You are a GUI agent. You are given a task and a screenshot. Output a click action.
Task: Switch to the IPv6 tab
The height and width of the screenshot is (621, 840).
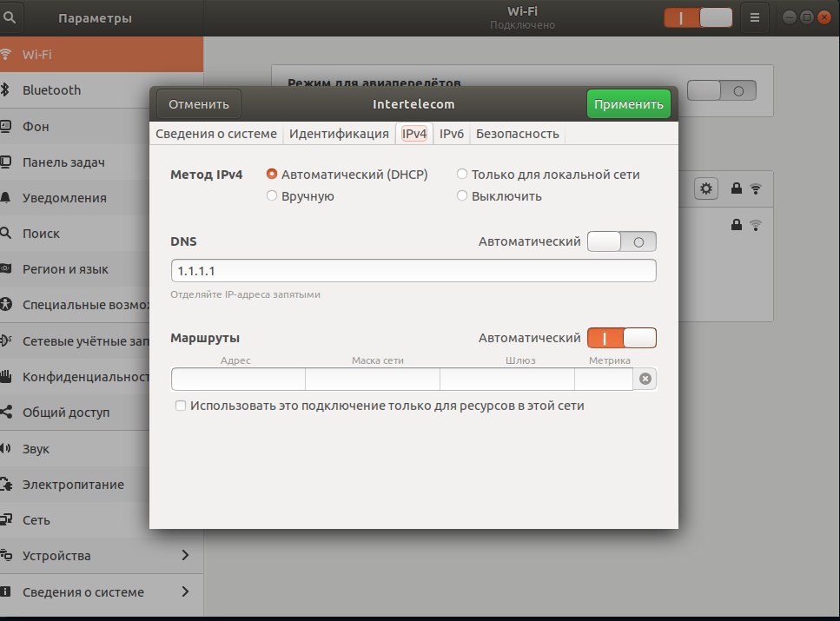click(452, 134)
